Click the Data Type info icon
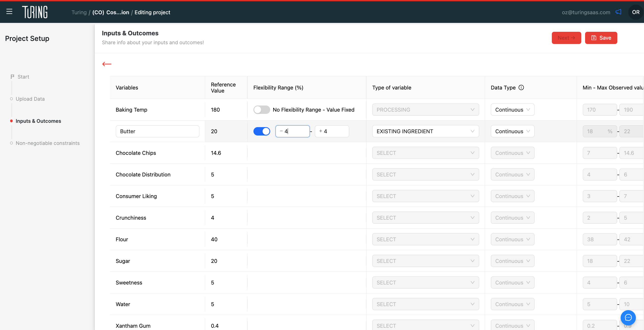The image size is (644, 330). coord(521,87)
